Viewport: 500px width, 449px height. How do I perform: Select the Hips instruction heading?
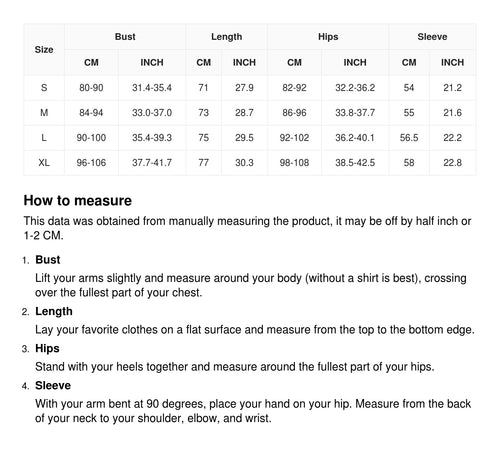[x=47, y=348]
